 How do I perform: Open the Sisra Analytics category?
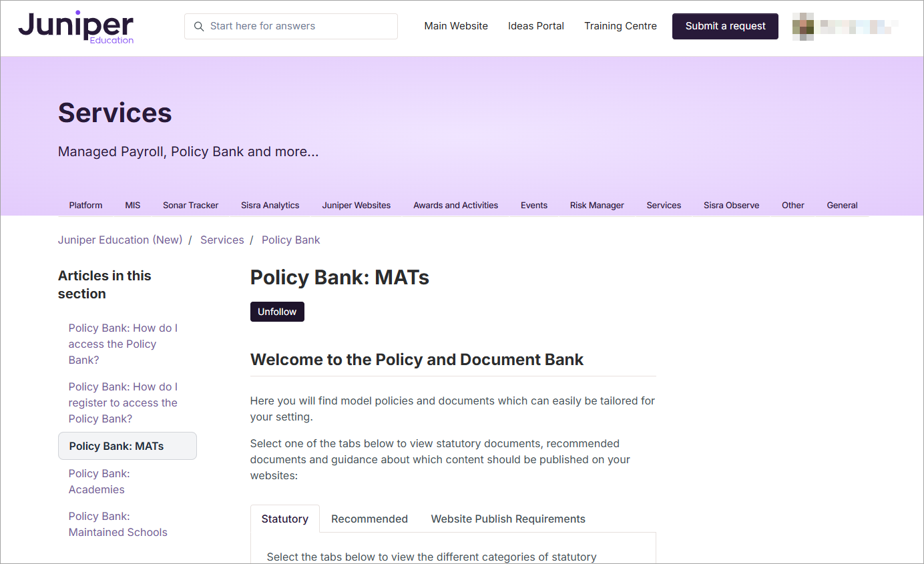point(270,205)
